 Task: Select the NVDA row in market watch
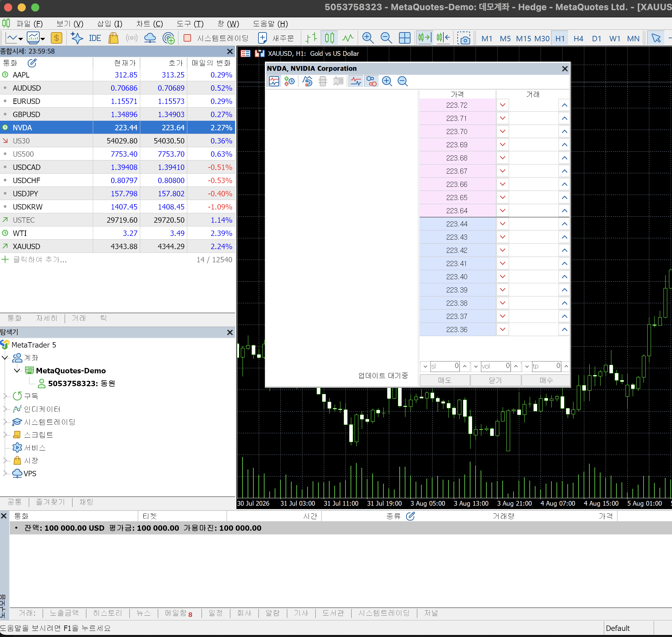117,128
